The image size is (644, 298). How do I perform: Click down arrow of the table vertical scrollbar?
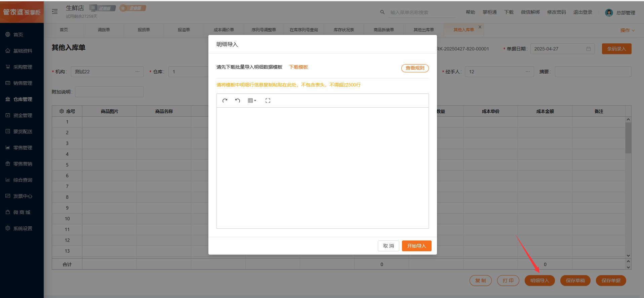(628, 256)
